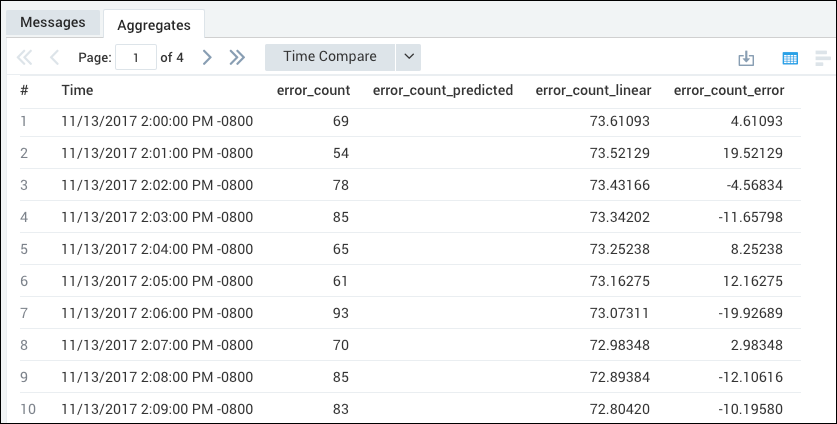Viewport: 837px width, 424px height.
Task: Sort by the Time column header
Action: [77, 91]
